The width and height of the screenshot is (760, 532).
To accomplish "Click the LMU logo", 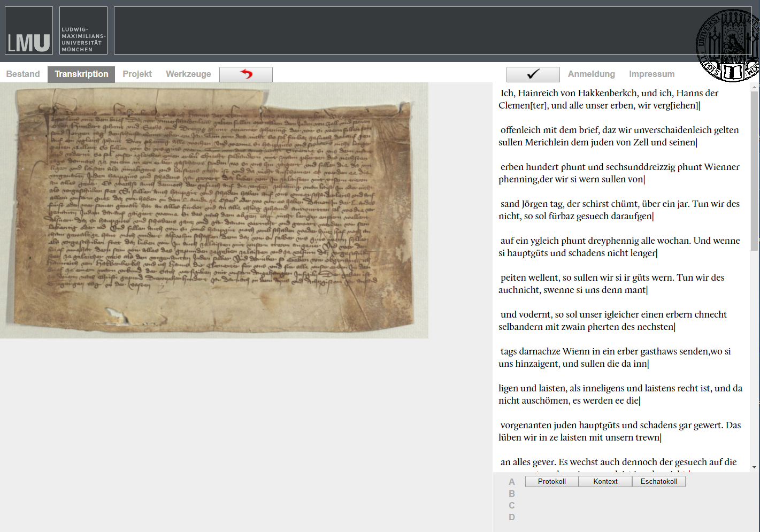I will [29, 31].
